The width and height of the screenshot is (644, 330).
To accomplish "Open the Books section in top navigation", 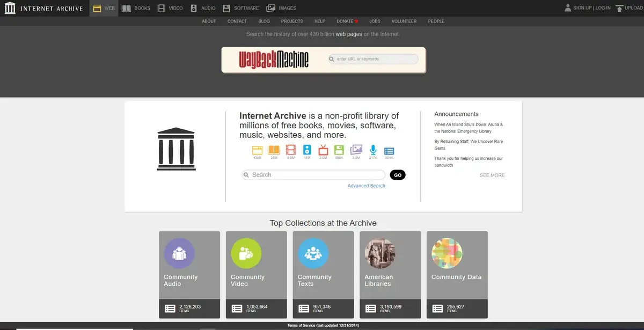I will pos(136,8).
